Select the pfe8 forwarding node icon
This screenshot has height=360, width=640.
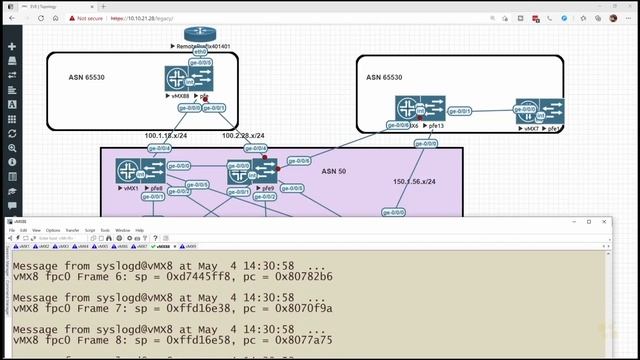click(x=153, y=171)
